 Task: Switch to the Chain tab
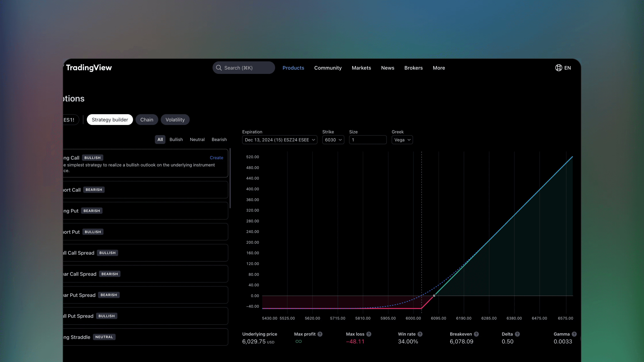coord(147,120)
